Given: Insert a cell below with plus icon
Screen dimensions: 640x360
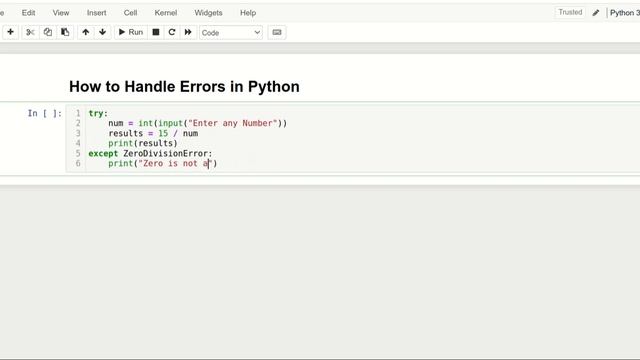Looking at the screenshot, I should pyautogui.click(x=11, y=32).
